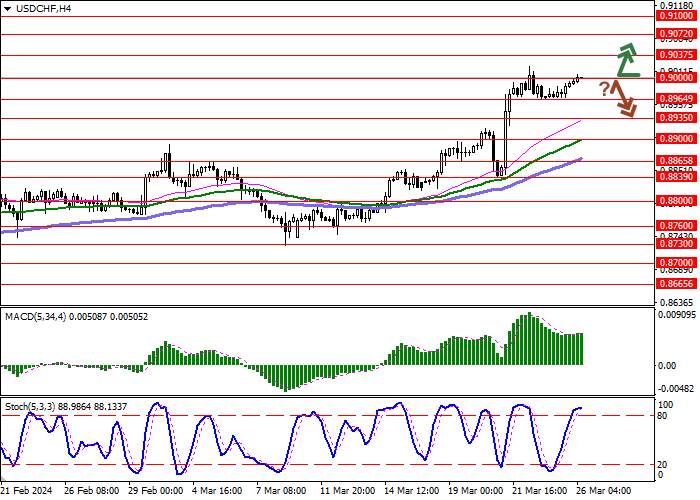Click the Stochastic 20 level scale label

pos(662,465)
